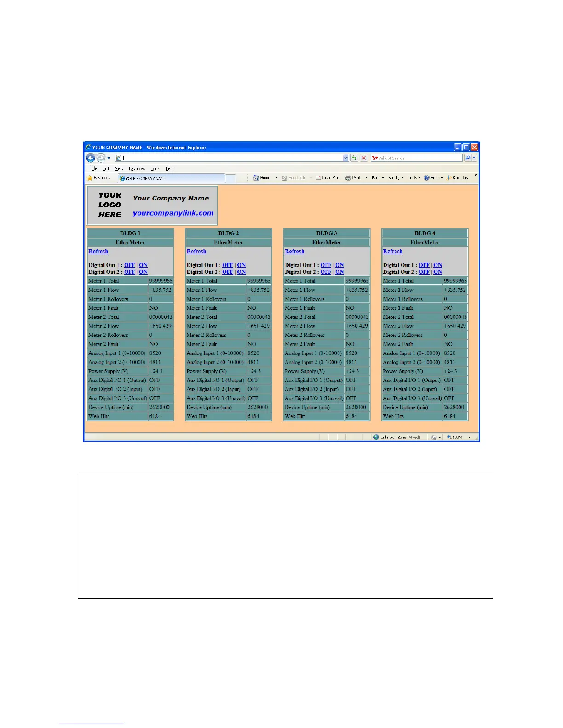Click Refresh link under BLDG 3
The height and width of the screenshot is (728, 563).
[294, 251]
